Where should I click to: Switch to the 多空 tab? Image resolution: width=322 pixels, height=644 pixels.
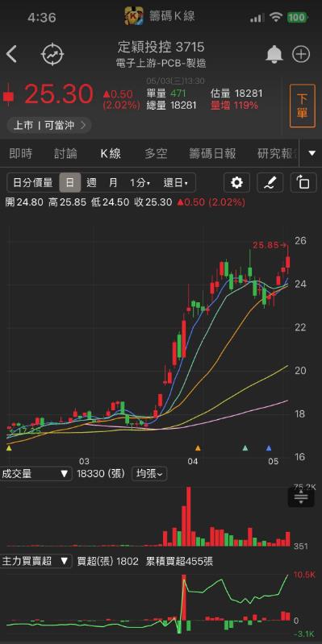[156, 154]
